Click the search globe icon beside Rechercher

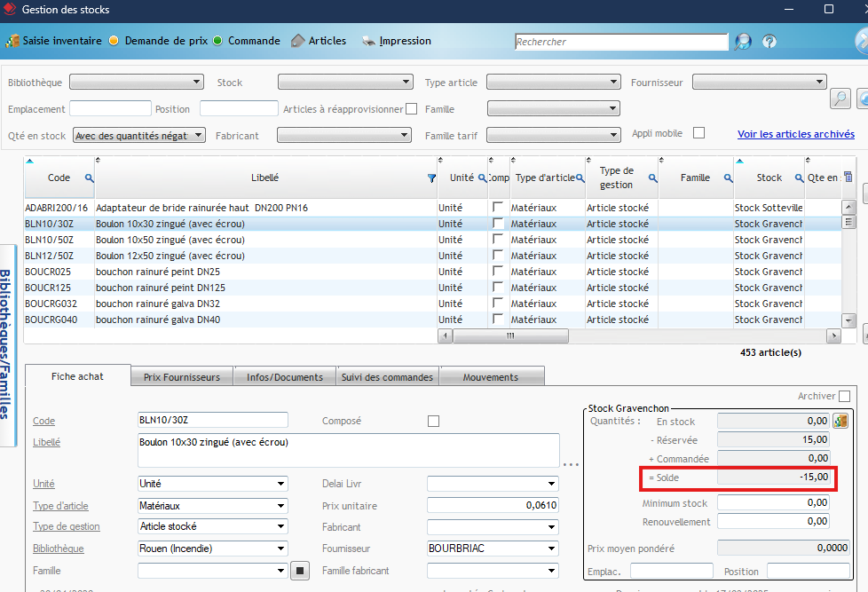(x=742, y=42)
